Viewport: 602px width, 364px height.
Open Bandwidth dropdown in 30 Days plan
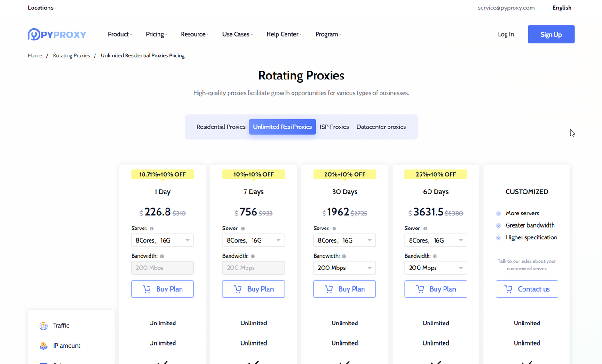click(x=344, y=268)
